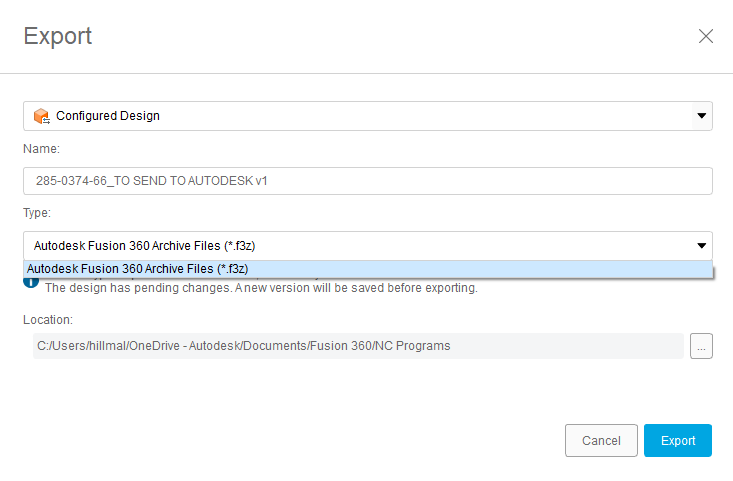Screen dimensions: 733x481
Task: Click the Type combo box field text
Action: (x=150, y=245)
